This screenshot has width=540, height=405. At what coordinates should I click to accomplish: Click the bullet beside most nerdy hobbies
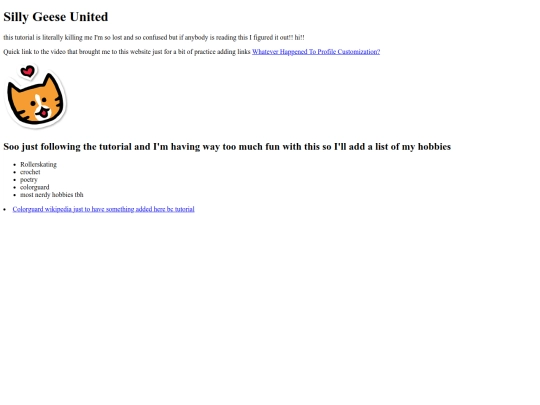tap(14, 195)
